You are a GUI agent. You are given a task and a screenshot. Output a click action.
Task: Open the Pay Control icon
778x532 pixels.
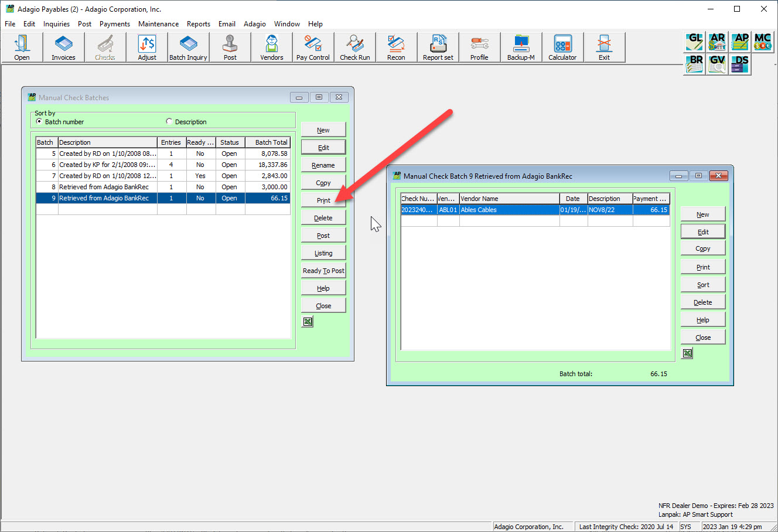(313, 47)
